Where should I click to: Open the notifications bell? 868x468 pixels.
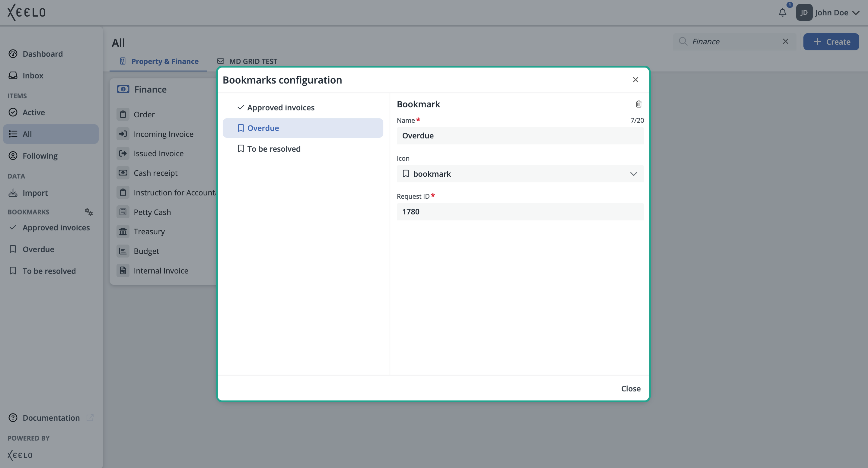[782, 12]
